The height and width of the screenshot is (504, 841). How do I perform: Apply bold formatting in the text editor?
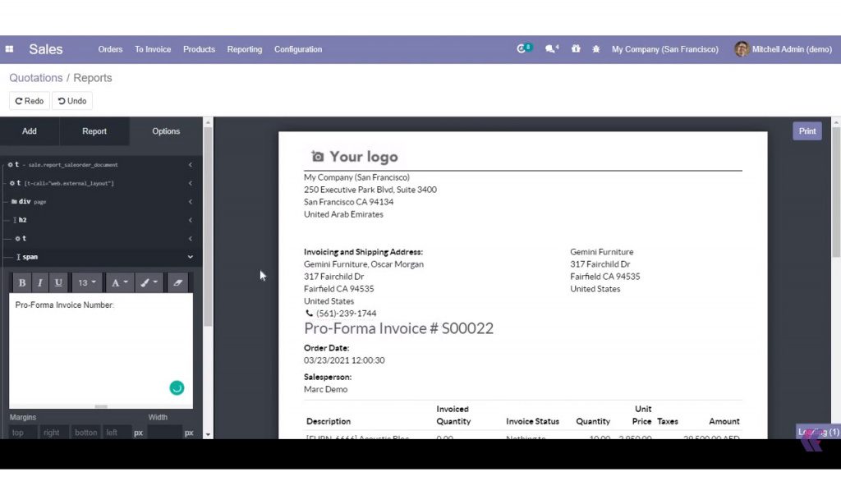pyautogui.click(x=21, y=282)
